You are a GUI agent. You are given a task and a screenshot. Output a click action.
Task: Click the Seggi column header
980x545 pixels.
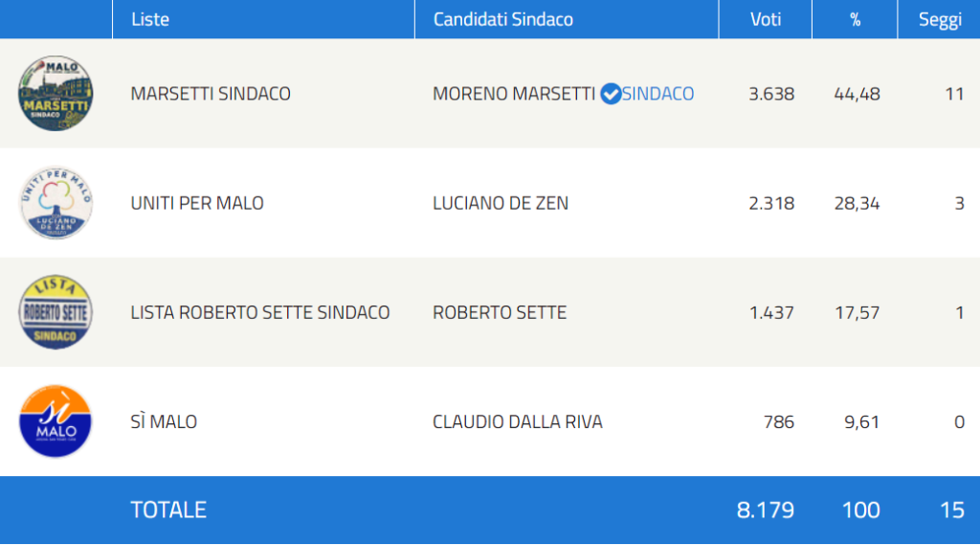click(x=940, y=20)
